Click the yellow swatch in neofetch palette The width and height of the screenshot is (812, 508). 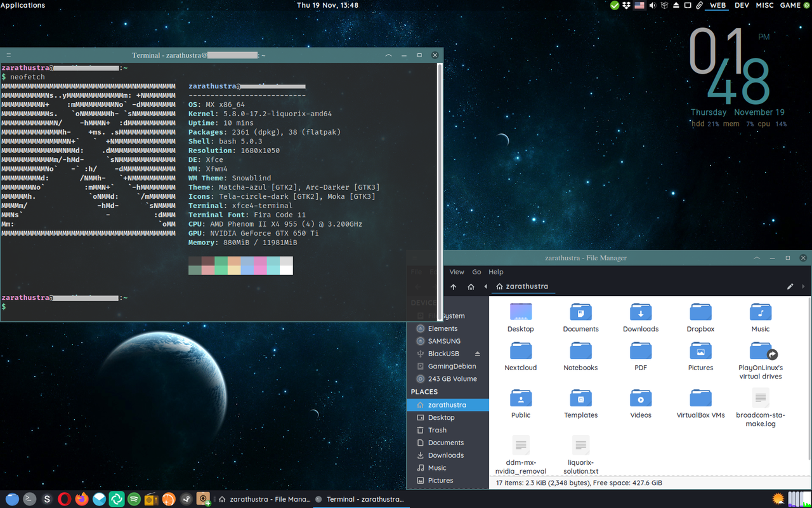point(234,270)
